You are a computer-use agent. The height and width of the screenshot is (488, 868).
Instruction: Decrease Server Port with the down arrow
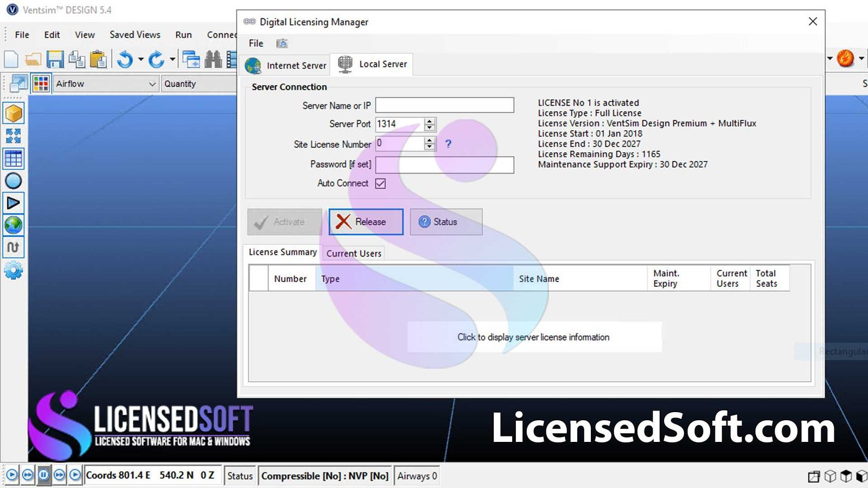coord(430,128)
